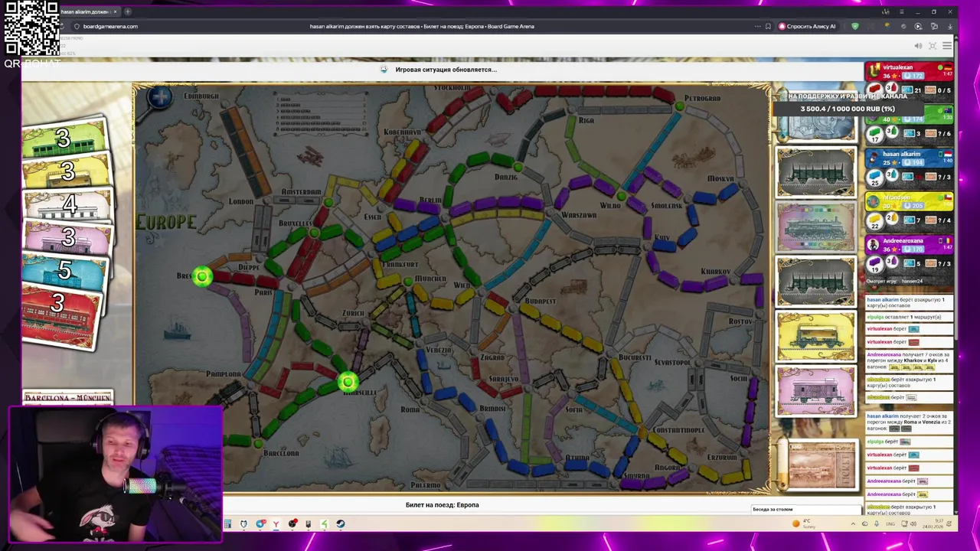This screenshot has height=551, width=980.
Task: Select the green train cards stack with 3
Action: click(64, 139)
